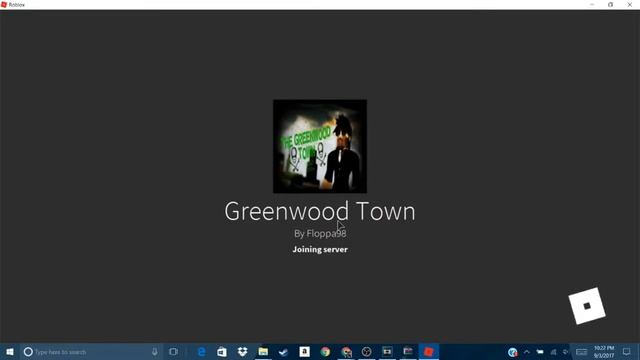
Task: Open the Action Center notifications icon
Action: click(x=627, y=351)
